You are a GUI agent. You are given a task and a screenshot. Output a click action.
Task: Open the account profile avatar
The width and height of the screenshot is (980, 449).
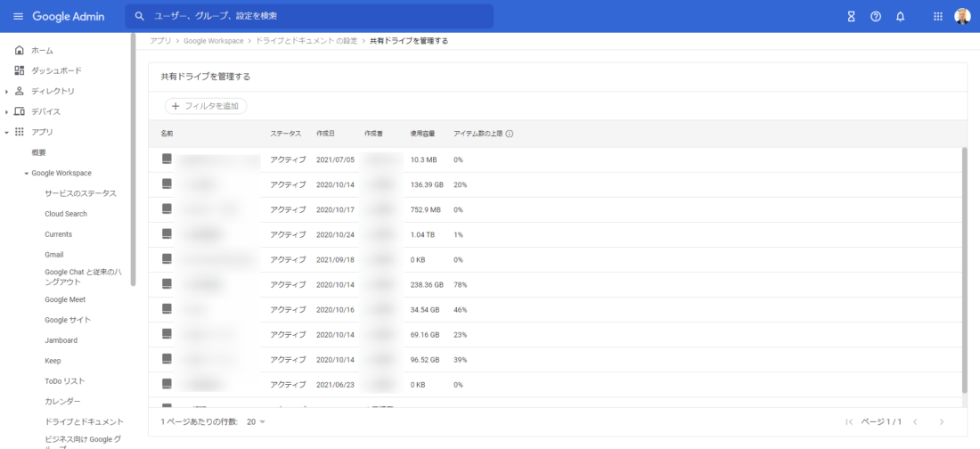point(962,17)
